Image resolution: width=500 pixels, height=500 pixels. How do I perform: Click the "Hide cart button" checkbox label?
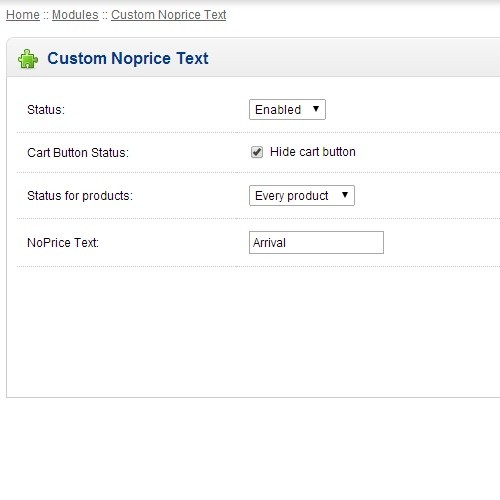coord(313,152)
